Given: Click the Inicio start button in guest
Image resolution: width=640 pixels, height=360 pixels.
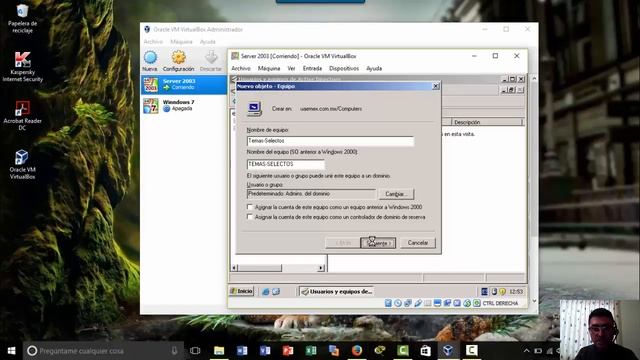Looking at the screenshot, I should [x=242, y=291].
